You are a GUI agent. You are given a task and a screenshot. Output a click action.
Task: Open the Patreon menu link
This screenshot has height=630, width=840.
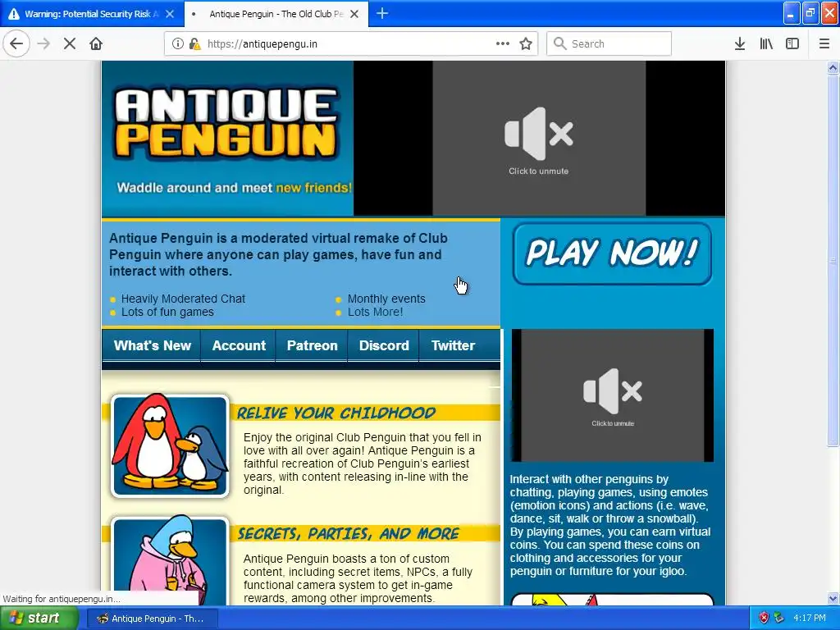pyautogui.click(x=312, y=345)
